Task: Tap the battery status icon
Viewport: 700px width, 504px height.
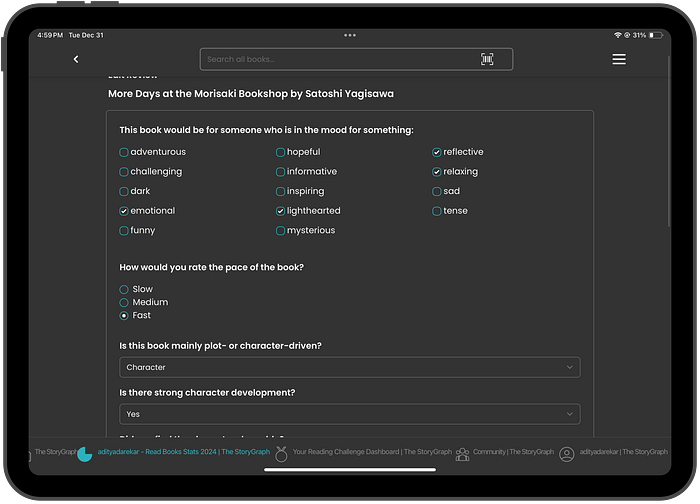Action: point(656,35)
